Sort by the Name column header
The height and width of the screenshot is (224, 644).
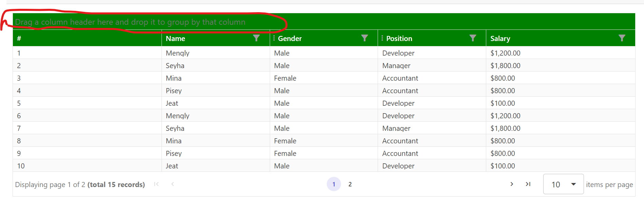point(175,39)
